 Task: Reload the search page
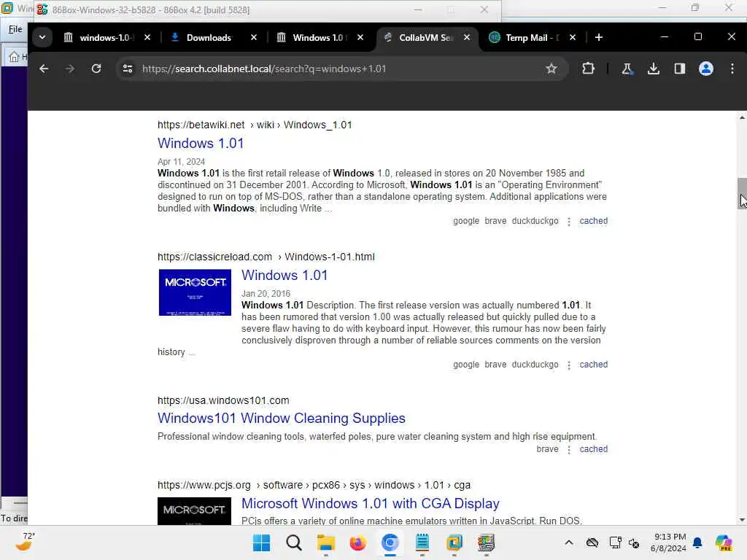click(x=96, y=69)
